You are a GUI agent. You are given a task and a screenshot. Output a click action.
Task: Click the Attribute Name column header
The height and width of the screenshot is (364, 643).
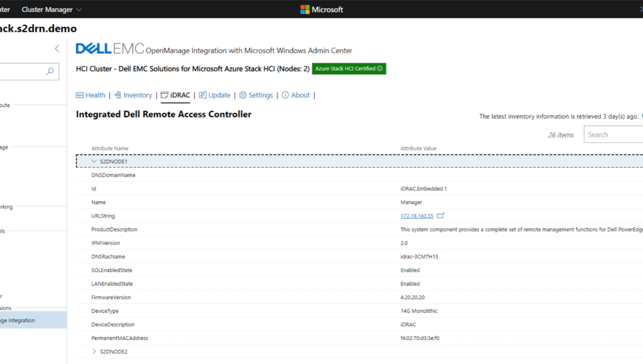pos(110,148)
